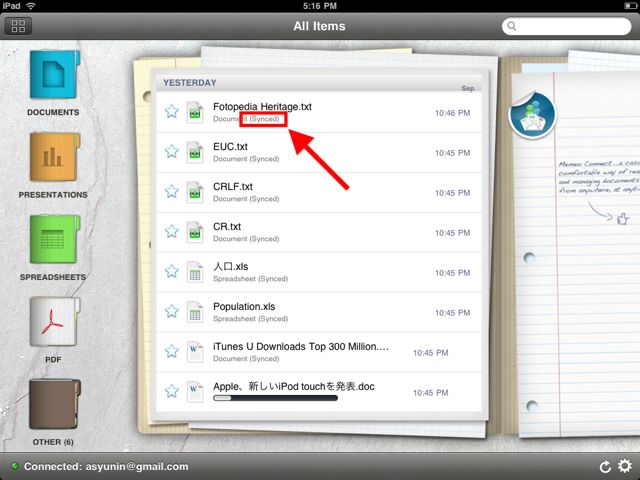640x480 pixels.
Task: Tap the Memeo Connect sticker badge
Action: pos(532,115)
